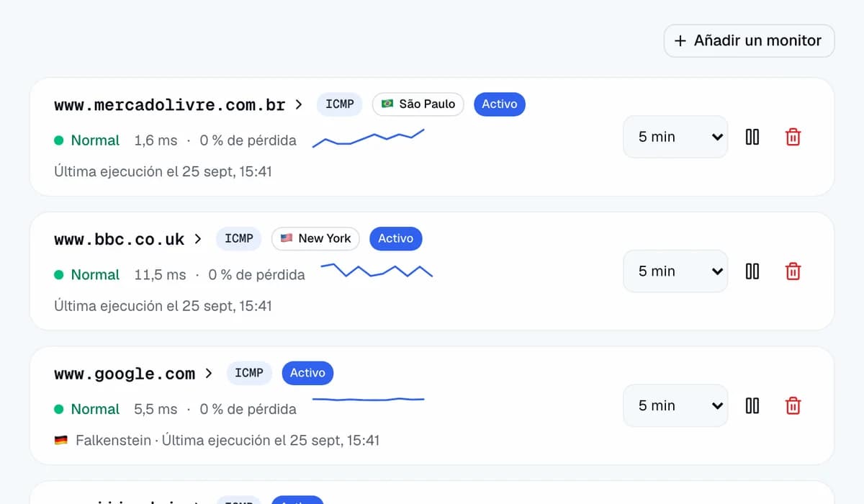Pause the www.mercadolivre.com.br monitor

(752, 137)
